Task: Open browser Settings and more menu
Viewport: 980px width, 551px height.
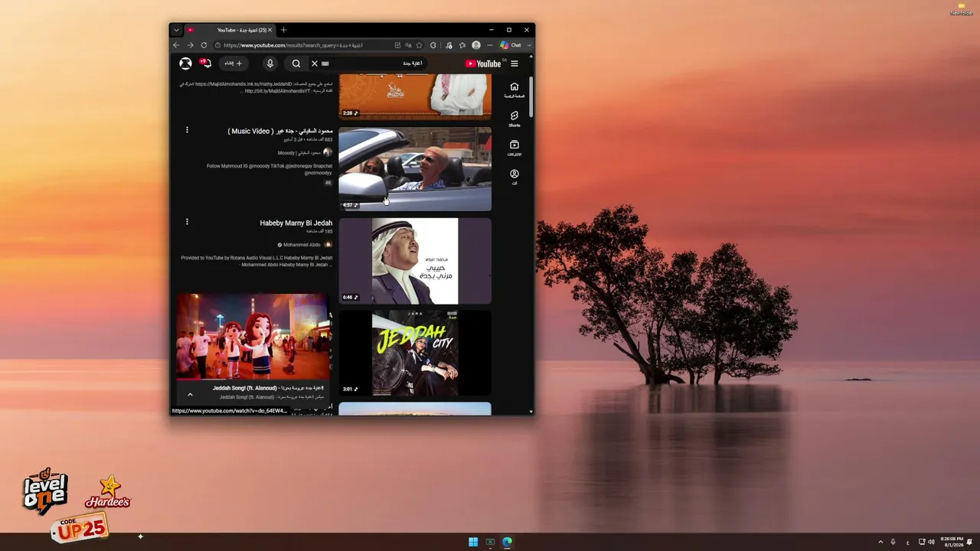Action: tap(489, 45)
